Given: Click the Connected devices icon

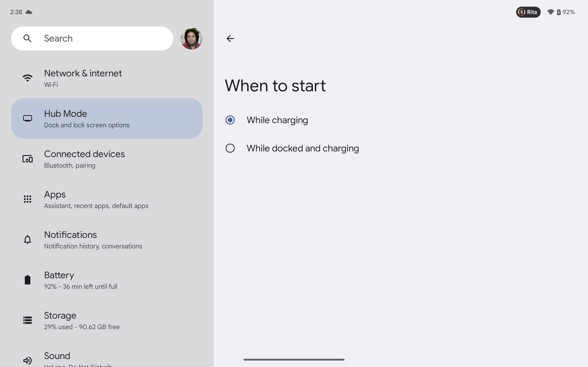Looking at the screenshot, I should 28,159.
